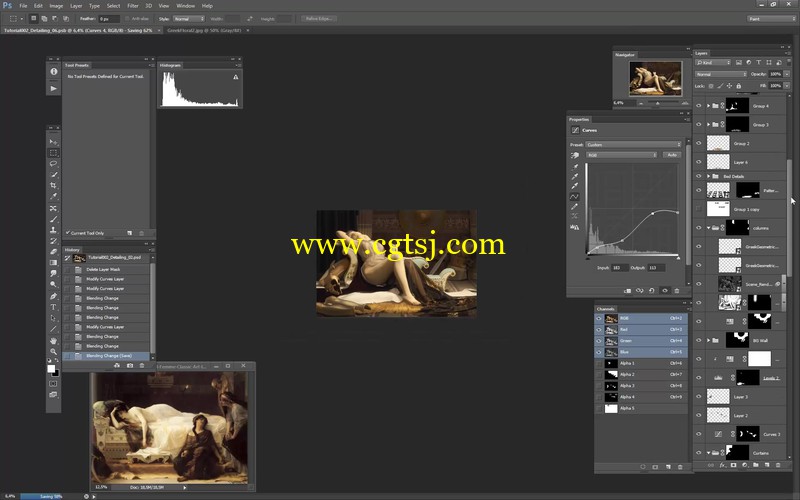Show the Group 1 copy layer
This screenshot has width=800, height=500.
click(699, 209)
